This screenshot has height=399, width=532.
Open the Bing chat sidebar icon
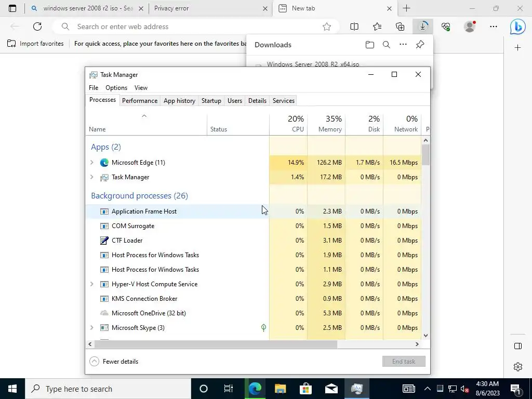point(518,27)
